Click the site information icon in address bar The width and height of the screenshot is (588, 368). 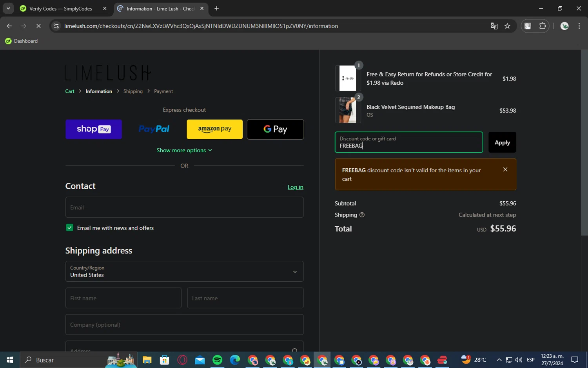56,26
